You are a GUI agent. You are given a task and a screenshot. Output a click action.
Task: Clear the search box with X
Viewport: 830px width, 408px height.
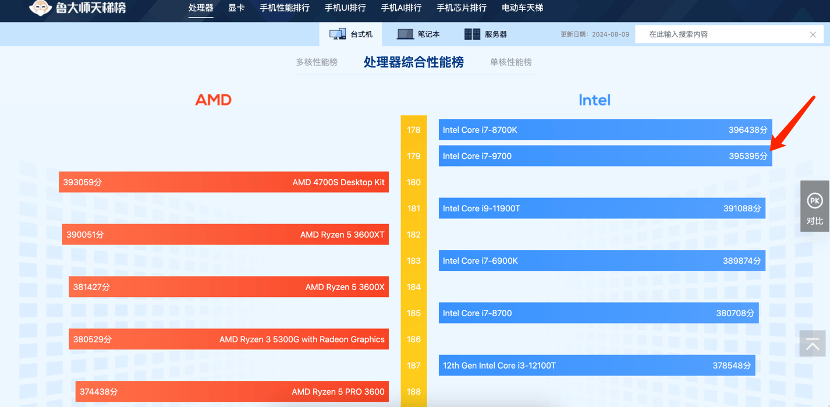813,35
